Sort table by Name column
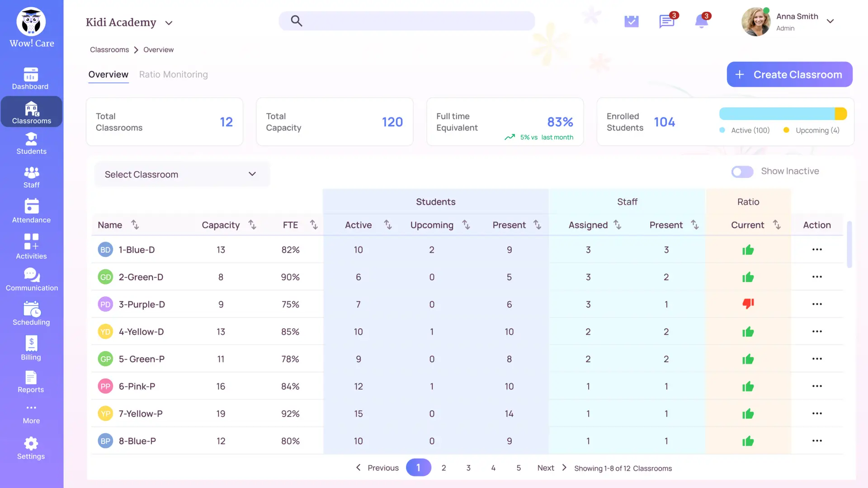This screenshot has height=488, width=868. tap(135, 225)
